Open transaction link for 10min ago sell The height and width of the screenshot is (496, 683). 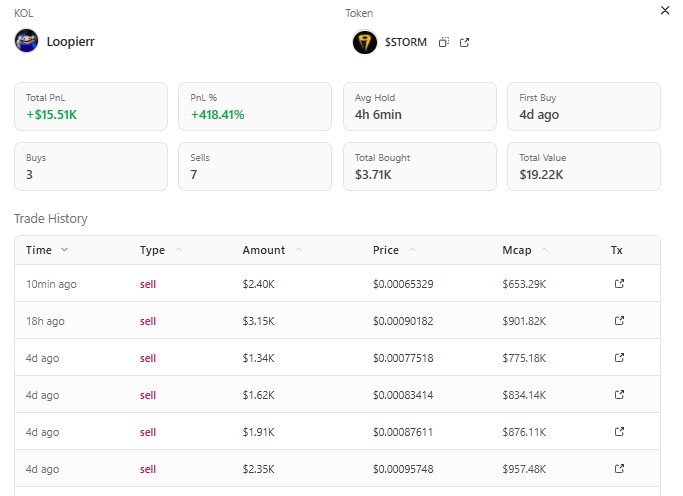point(619,284)
